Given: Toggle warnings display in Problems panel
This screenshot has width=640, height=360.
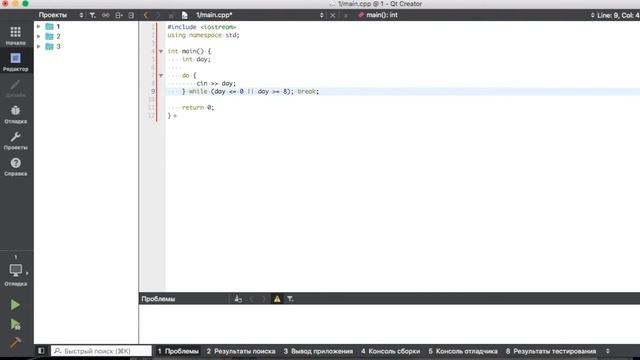Looking at the screenshot, I should click(277, 299).
